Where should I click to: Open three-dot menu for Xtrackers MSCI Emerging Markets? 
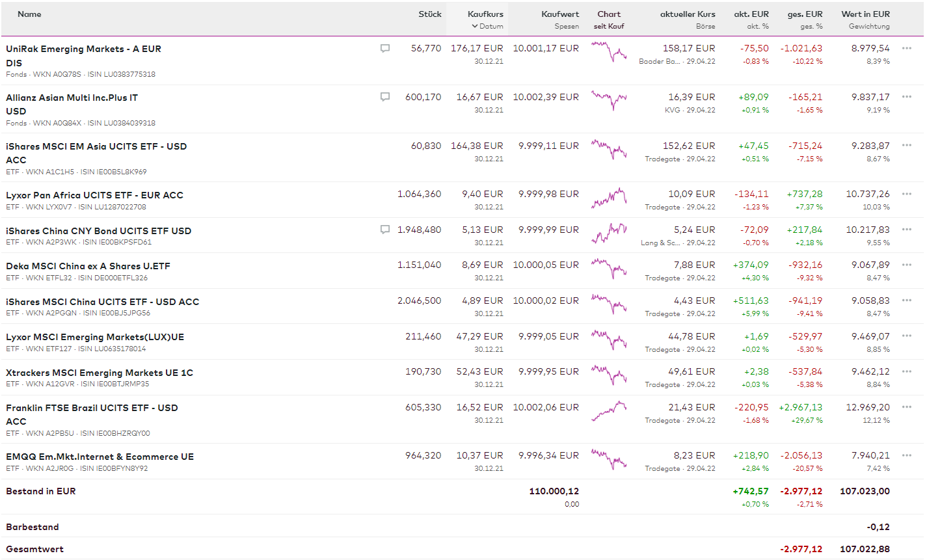pyautogui.click(x=907, y=371)
